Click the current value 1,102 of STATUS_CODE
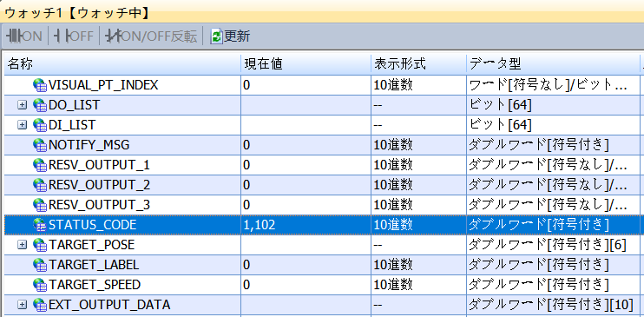The image size is (644, 317). click(x=259, y=225)
